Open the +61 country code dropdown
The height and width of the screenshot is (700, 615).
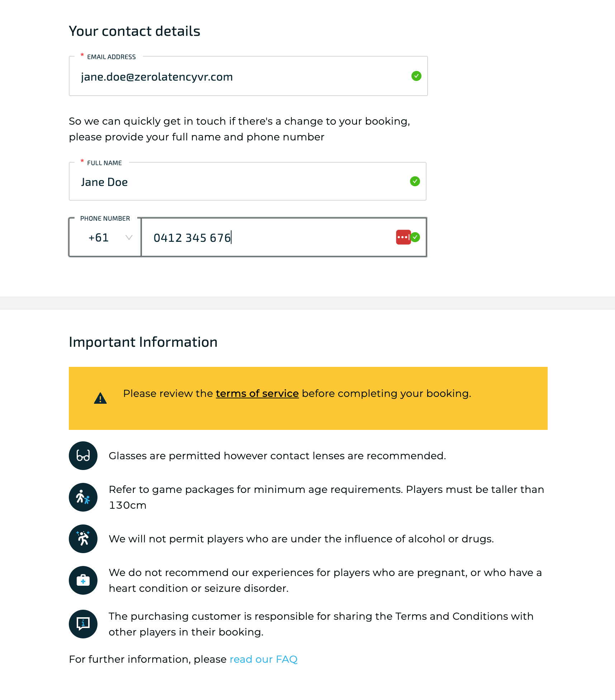tap(105, 237)
